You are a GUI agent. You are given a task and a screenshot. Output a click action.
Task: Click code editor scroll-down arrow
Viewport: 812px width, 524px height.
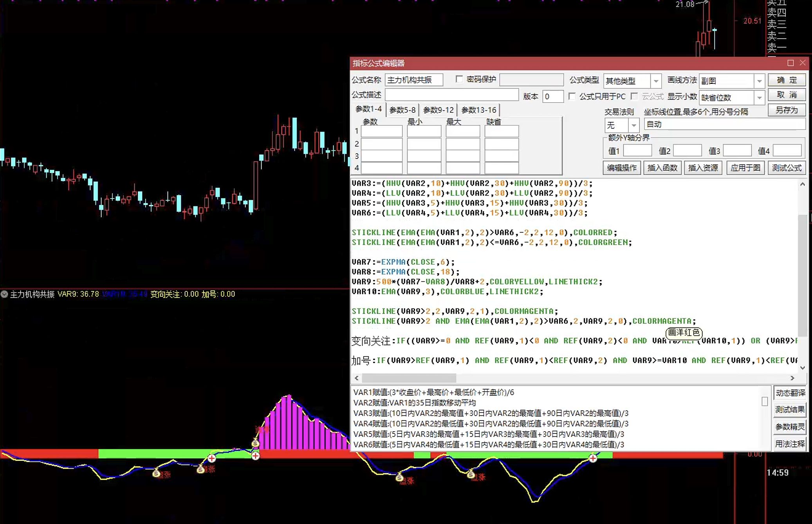click(803, 368)
